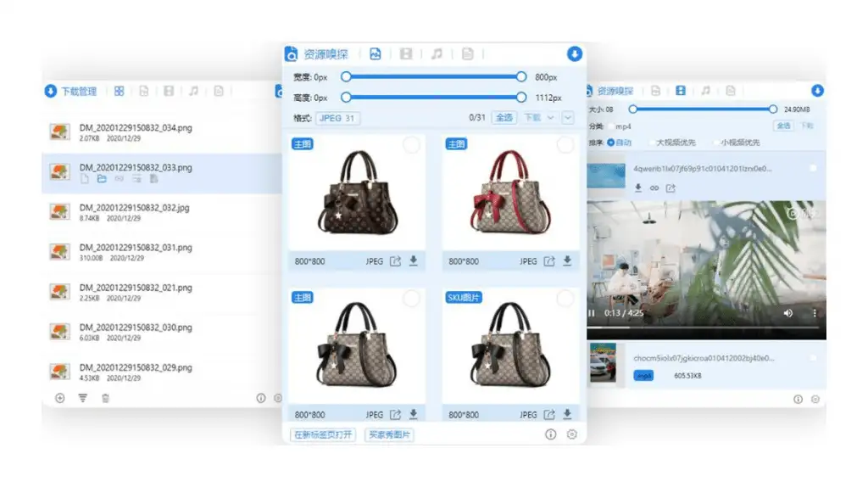Click the filter icon in the download manager footer

pos(83,398)
